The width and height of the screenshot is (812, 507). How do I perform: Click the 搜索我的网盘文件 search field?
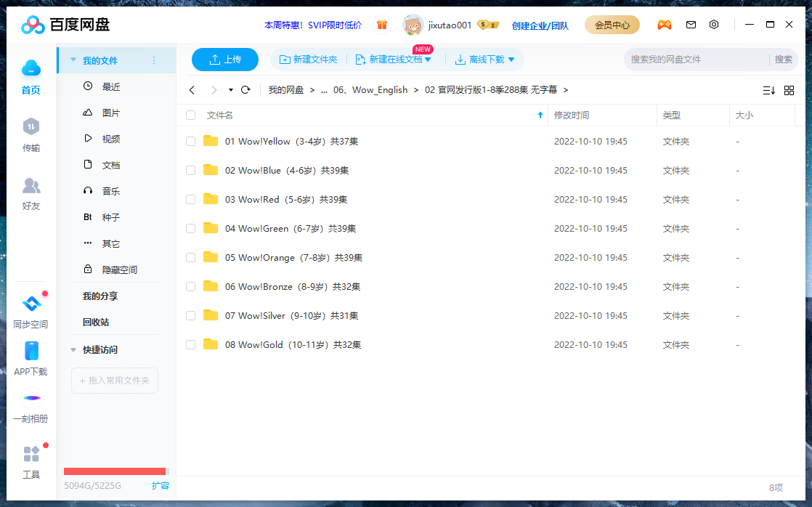pyautogui.click(x=695, y=60)
